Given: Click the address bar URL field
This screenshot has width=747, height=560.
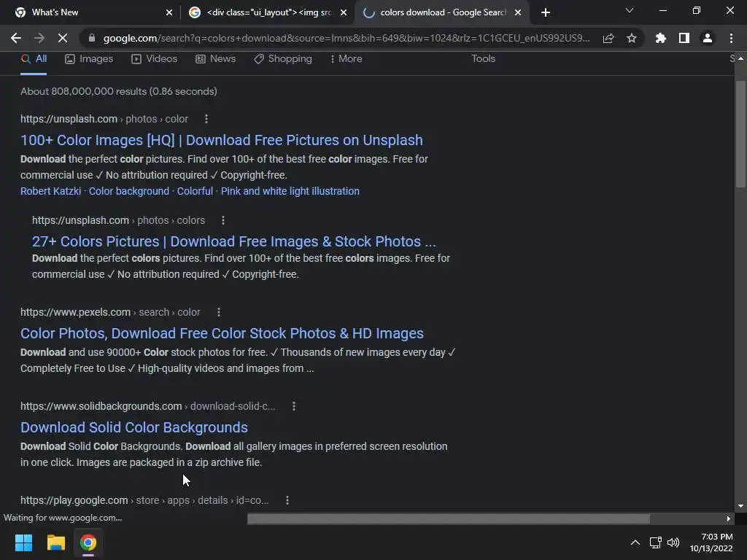Looking at the screenshot, I should (347, 38).
